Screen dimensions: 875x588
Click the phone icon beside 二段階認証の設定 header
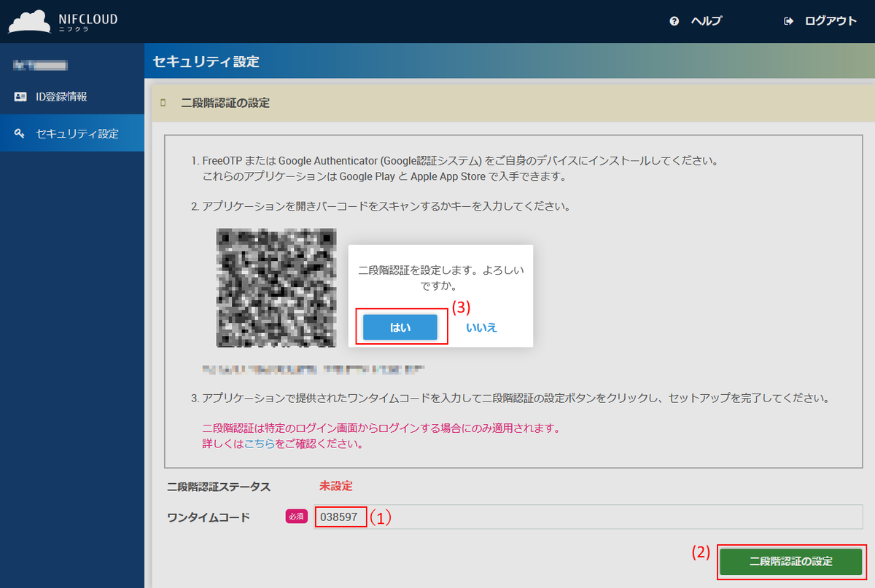click(x=163, y=103)
